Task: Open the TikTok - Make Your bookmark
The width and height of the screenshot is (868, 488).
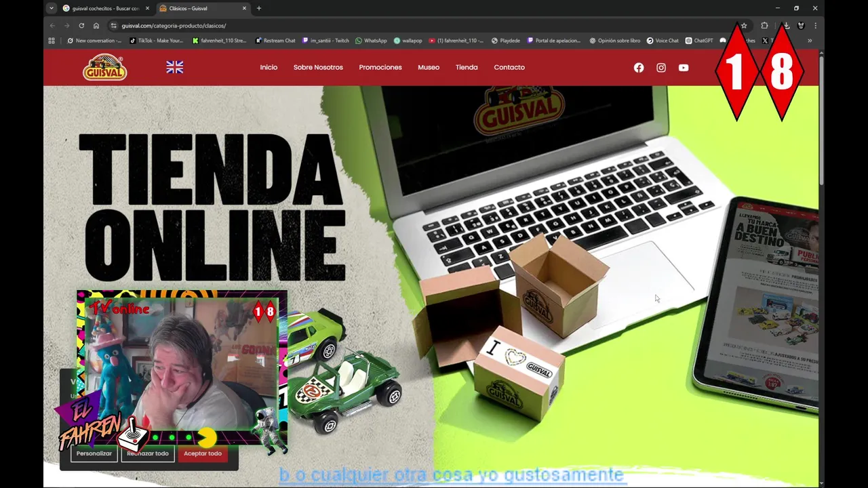Action: pyautogui.click(x=156, y=41)
